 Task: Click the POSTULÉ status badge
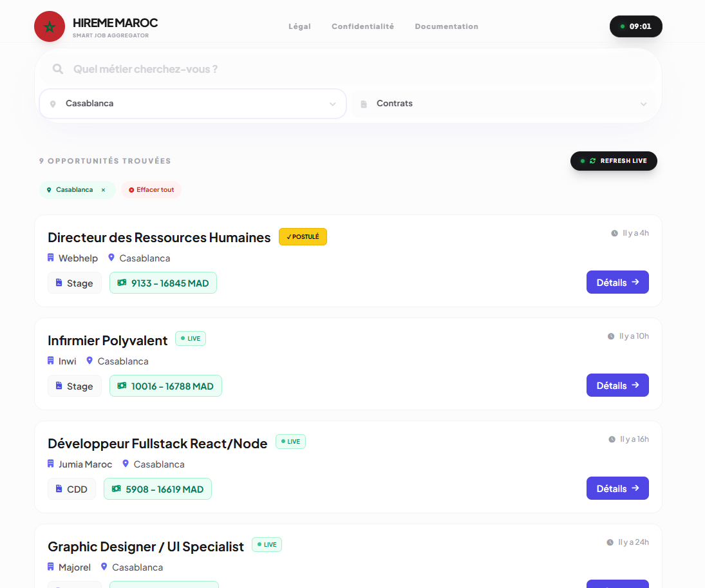[303, 236]
